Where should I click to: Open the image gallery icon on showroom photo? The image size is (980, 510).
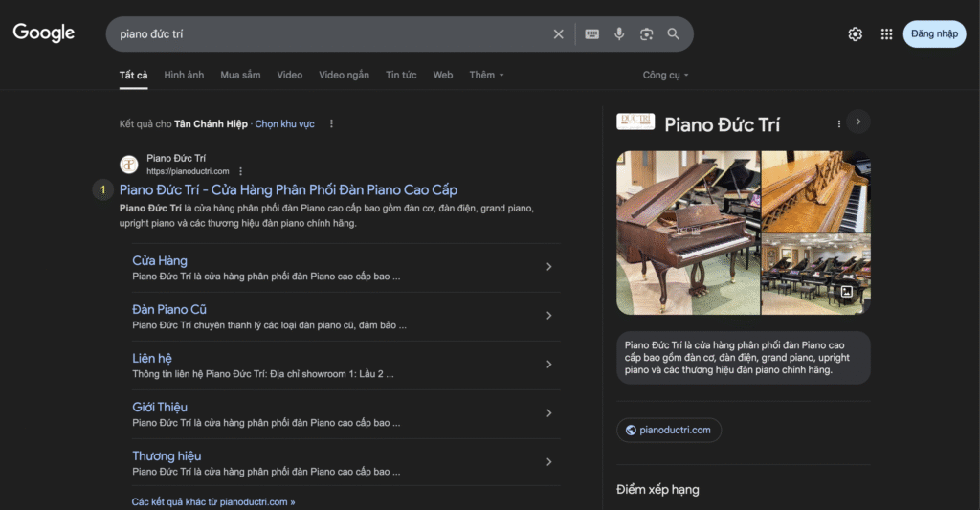click(846, 292)
